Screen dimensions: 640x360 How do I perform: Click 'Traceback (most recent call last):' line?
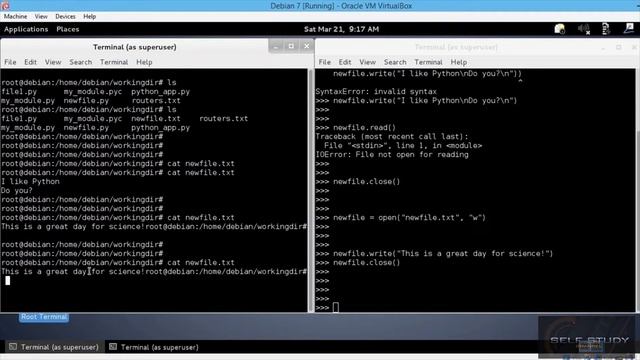click(x=392, y=137)
